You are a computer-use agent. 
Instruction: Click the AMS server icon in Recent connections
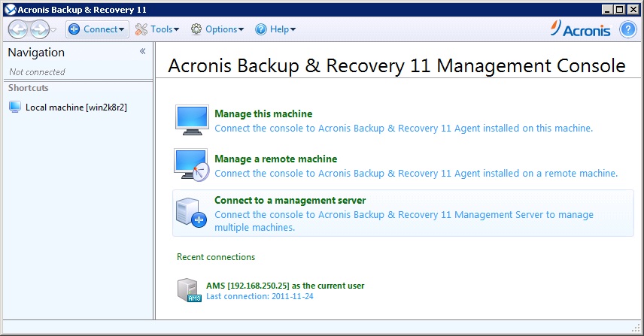[189, 290]
